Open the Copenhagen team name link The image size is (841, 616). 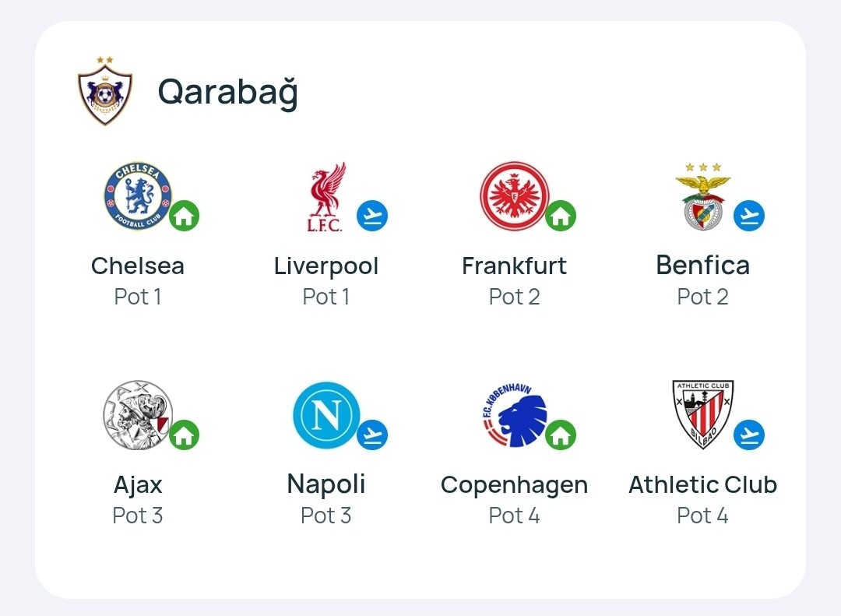514,484
